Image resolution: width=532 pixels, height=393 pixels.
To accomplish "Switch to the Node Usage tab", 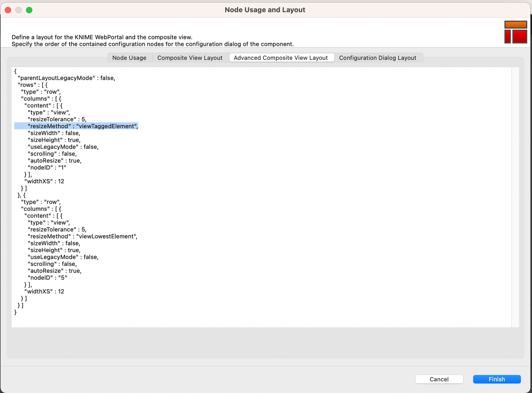I will (129, 58).
